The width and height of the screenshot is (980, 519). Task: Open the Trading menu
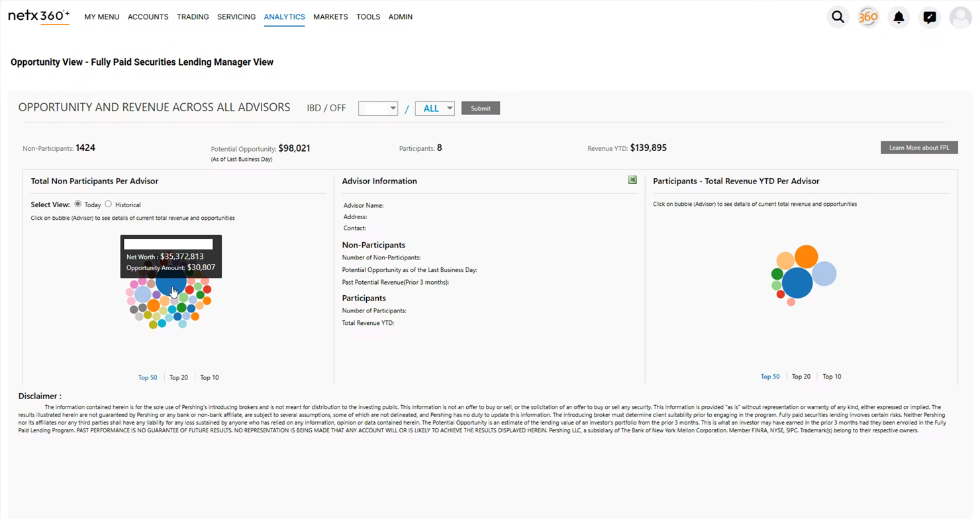click(193, 17)
